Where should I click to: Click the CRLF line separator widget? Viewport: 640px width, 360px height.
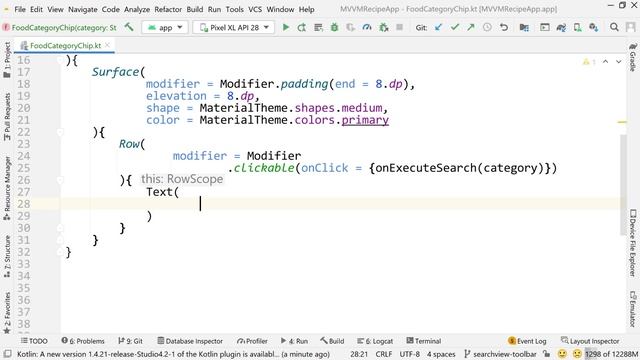(384, 354)
